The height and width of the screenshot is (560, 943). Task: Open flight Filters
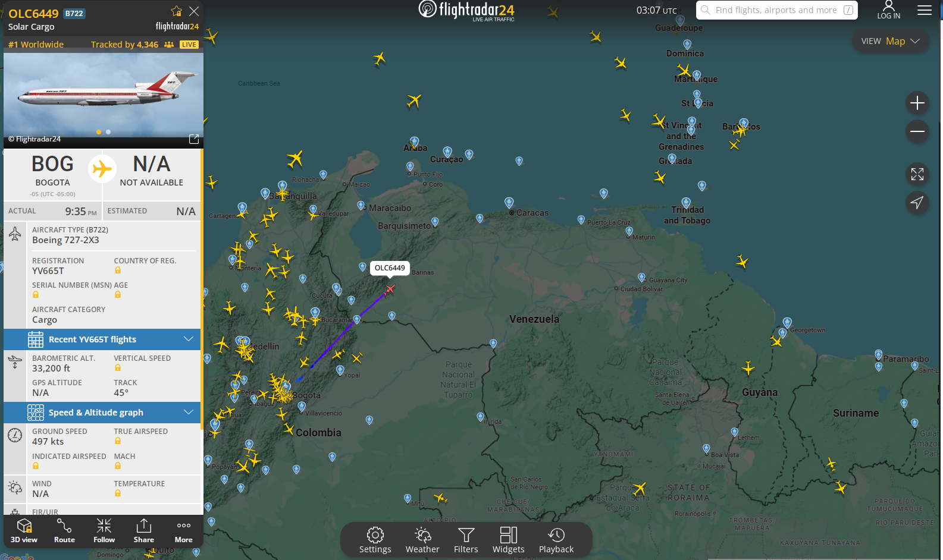pyautogui.click(x=466, y=540)
